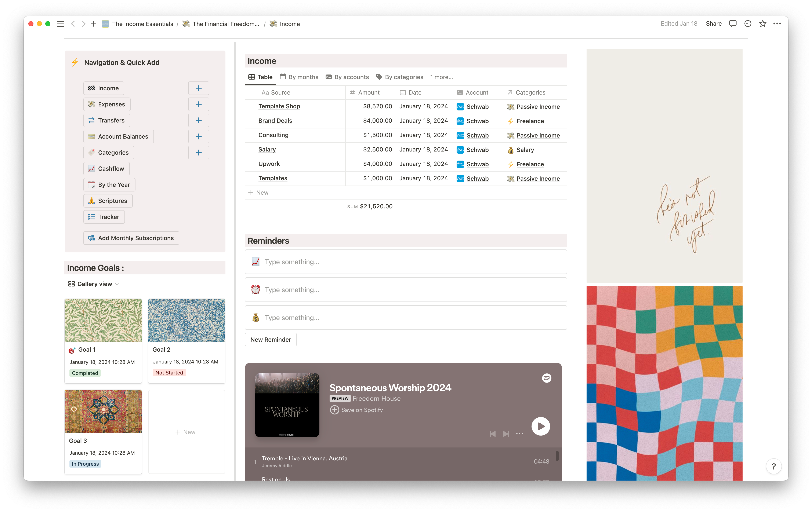
Task: Click the plus next to Account Balances
Action: 199,136
